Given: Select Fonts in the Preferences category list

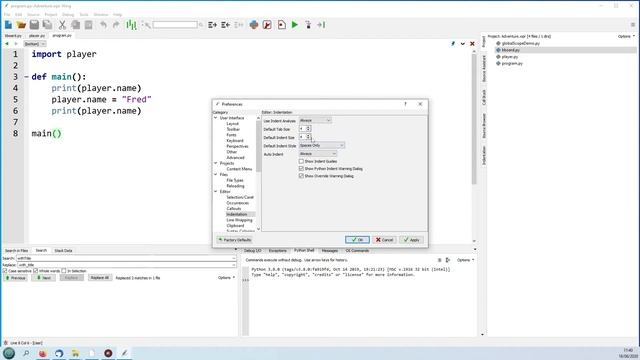Looking at the screenshot, I should (x=231, y=135).
